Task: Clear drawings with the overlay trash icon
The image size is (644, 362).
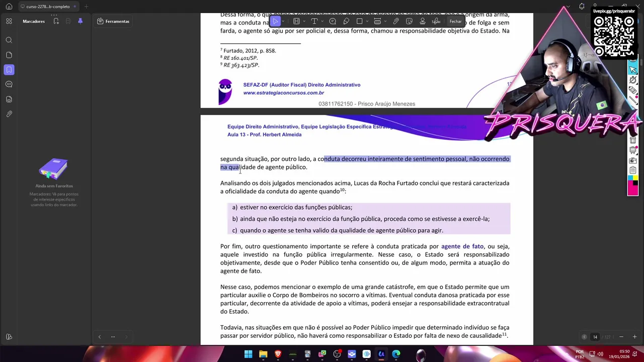Action: (x=633, y=140)
